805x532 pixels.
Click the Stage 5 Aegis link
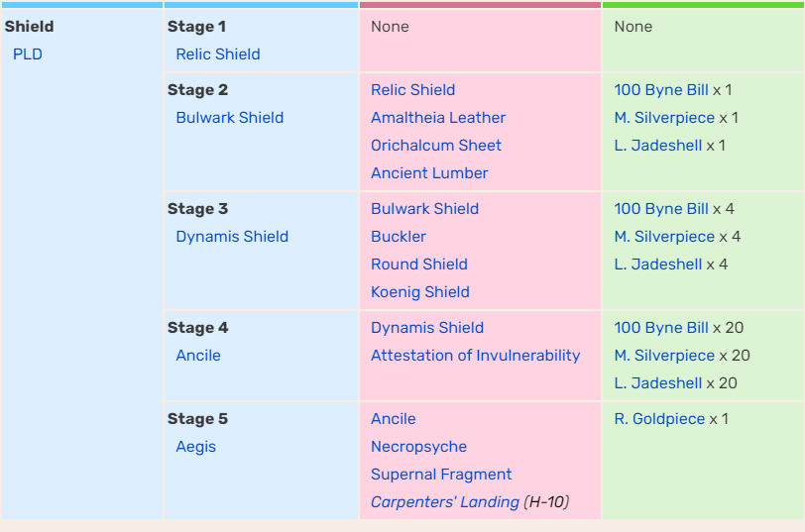195,447
